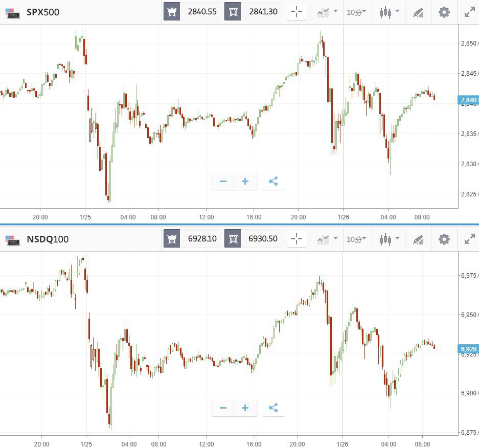The image size is (479, 448).
Task: Open compare dropdown on SPX500 chart
Action: pyautogui.click(x=327, y=12)
